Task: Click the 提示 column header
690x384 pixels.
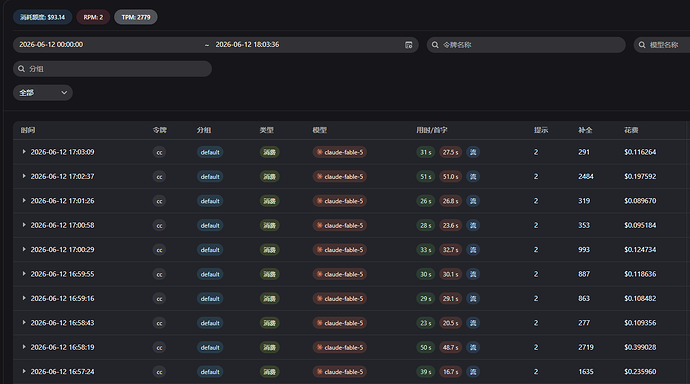Action: point(541,130)
